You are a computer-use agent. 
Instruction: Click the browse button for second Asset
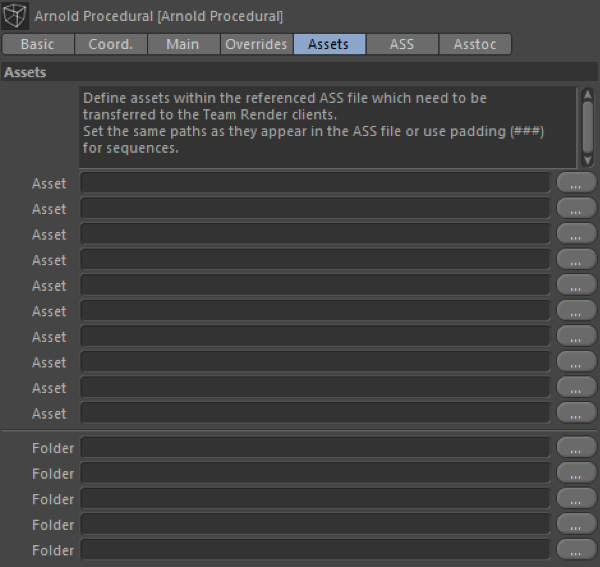click(x=576, y=209)
